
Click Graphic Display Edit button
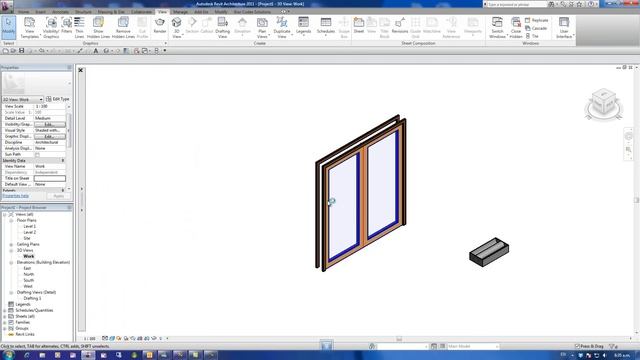click(49, 136)
